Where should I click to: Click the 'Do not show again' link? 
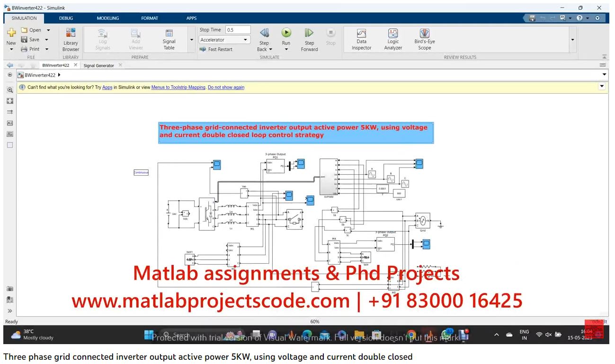226,88
